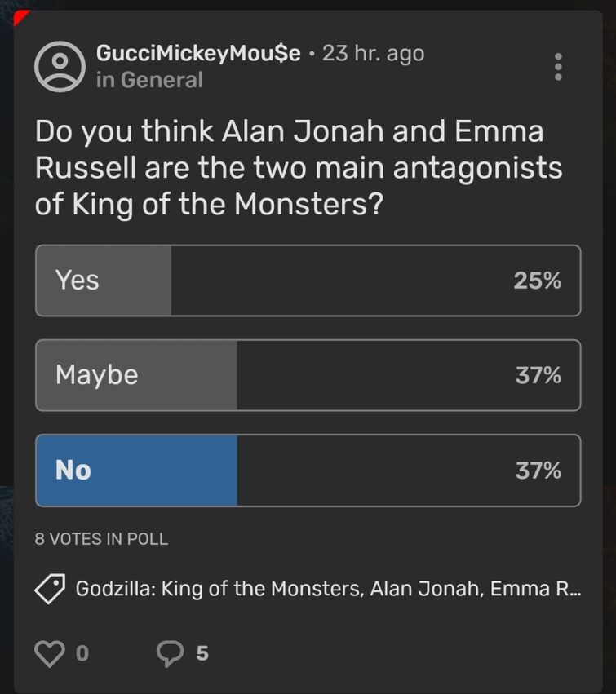
Task: Open the three-dot post options menu
Action: click(558, 67)
